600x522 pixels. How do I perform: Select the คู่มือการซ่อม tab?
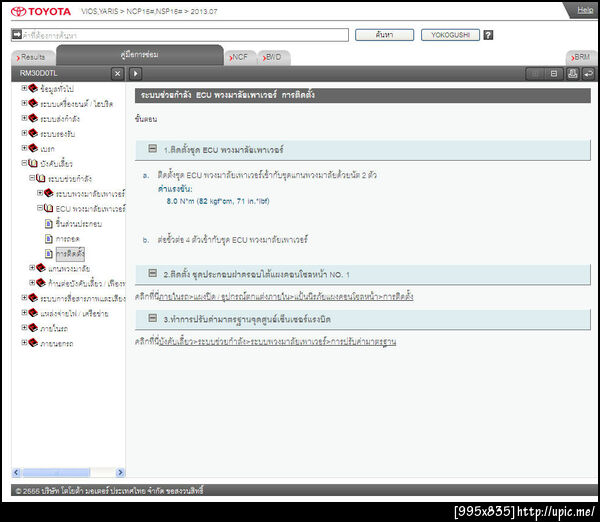[140, 55]
